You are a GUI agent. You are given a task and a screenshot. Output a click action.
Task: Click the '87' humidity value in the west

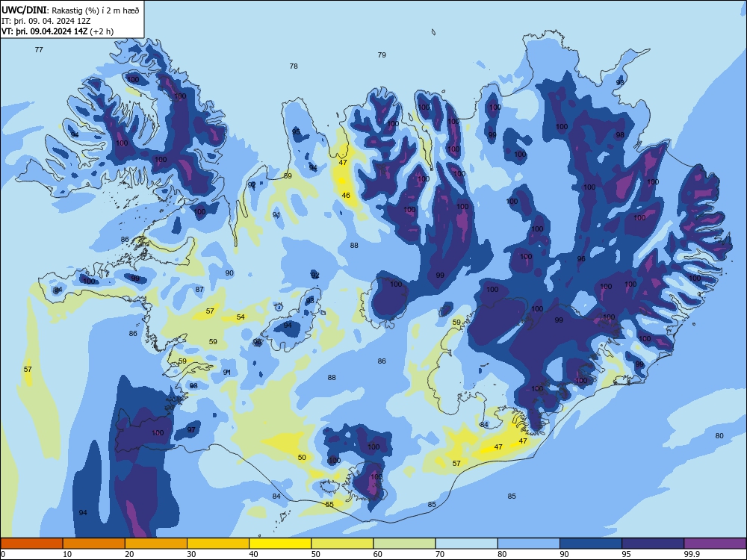(199, 290)
